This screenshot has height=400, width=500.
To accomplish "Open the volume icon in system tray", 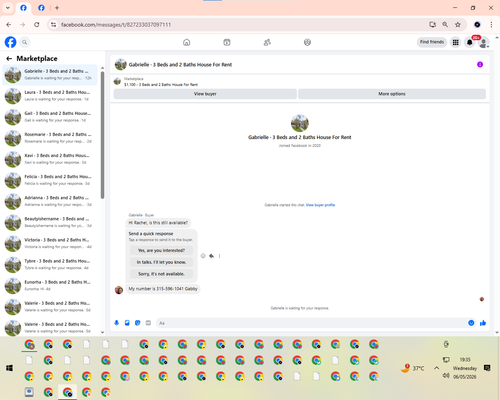I will point(446,376).
